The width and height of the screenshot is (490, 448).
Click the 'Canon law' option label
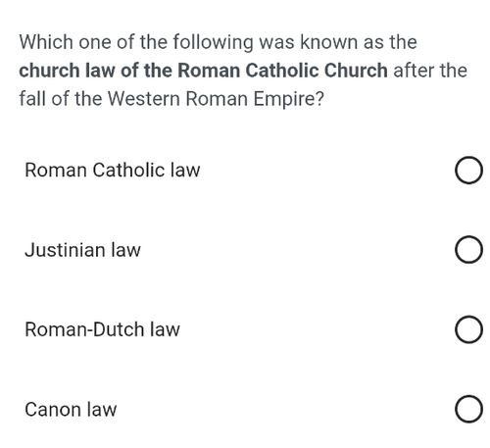[x=71, y=410]
